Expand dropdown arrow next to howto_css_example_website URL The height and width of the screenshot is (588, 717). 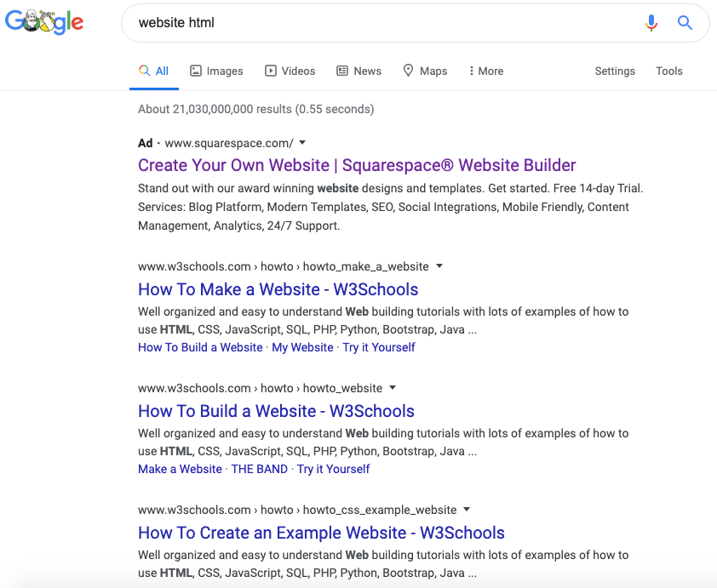pos(466,510)
